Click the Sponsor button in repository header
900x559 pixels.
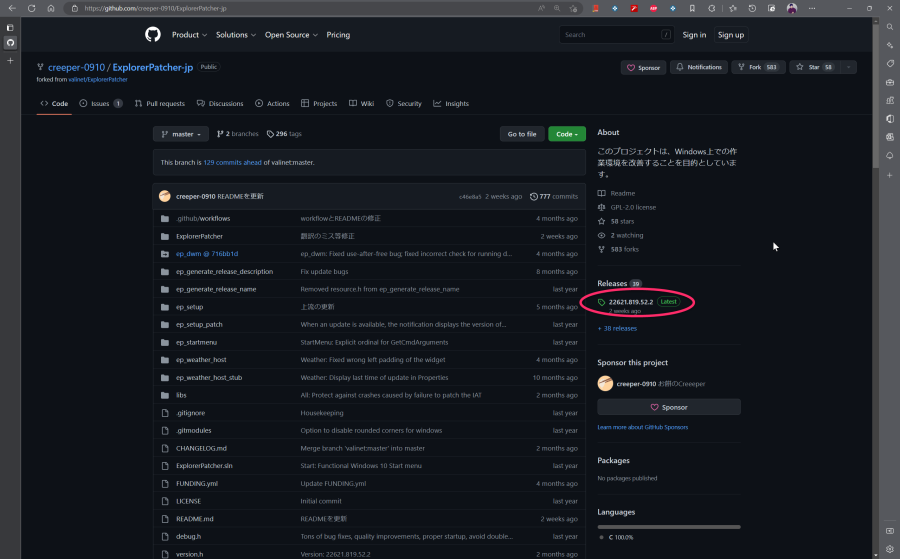coord(643,67)
